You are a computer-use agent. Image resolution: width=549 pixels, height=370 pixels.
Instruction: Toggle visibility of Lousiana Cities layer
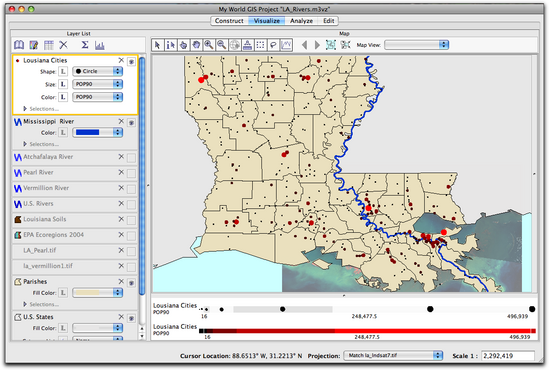point(131,61)
